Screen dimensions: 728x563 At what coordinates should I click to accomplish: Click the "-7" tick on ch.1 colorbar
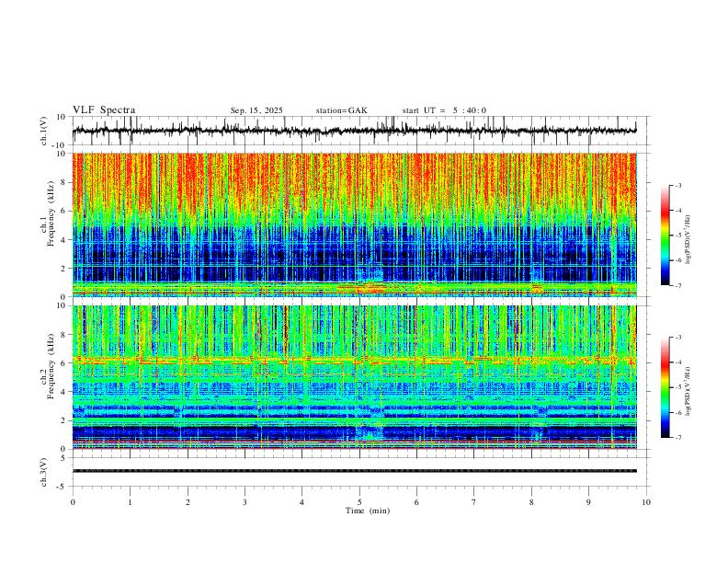point(677,285)
